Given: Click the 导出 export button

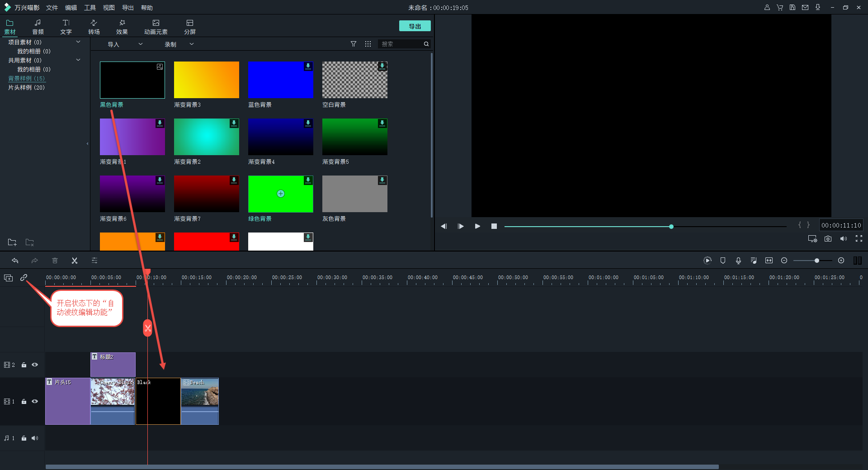Looking at the screenshot, I should [x=415, y=26].
